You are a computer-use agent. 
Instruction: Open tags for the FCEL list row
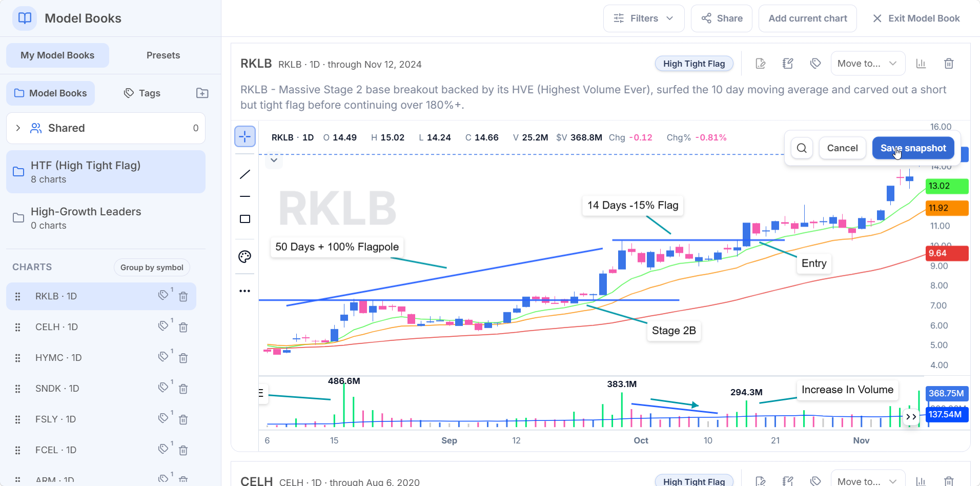tap(164, 449)
